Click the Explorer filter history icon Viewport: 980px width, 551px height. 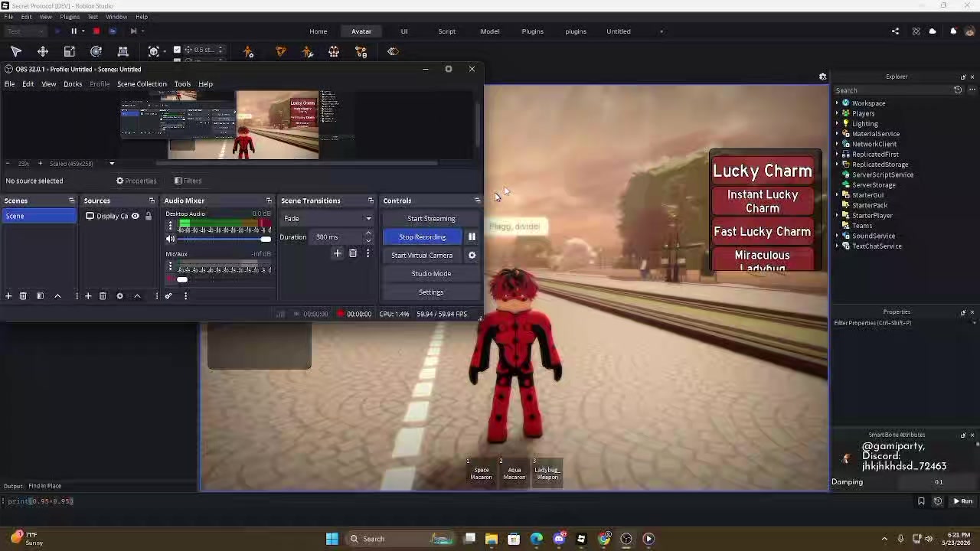tap(958, 90)
